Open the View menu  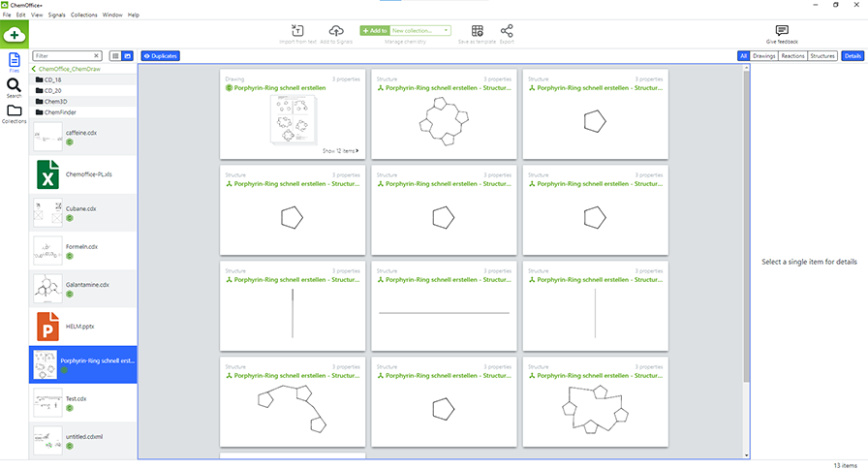37,15
